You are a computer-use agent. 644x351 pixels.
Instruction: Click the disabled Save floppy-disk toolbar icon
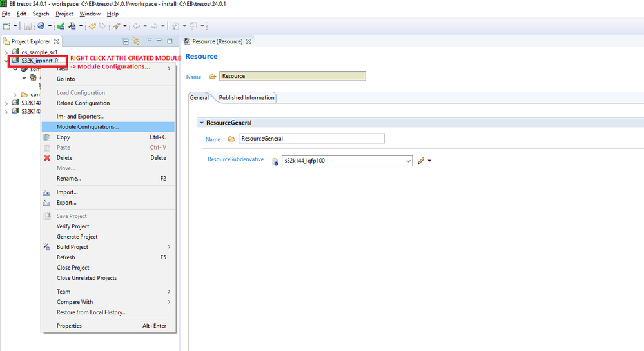coord(28,26)
